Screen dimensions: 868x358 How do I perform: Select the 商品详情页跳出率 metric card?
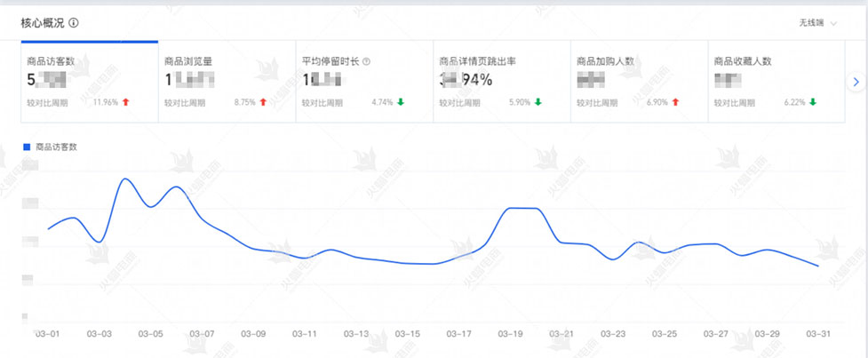tap(500, 82)
